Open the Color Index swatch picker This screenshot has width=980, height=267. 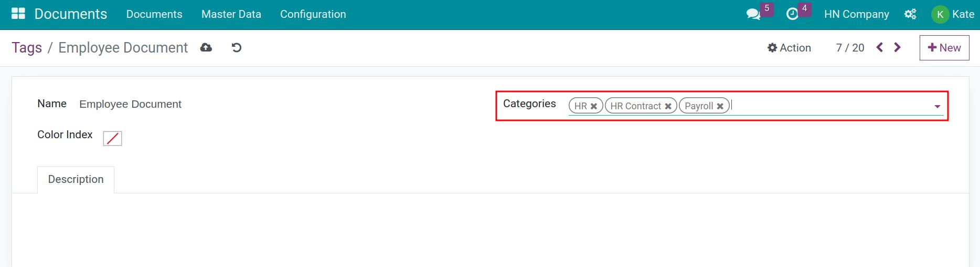[x=112, y=138]
